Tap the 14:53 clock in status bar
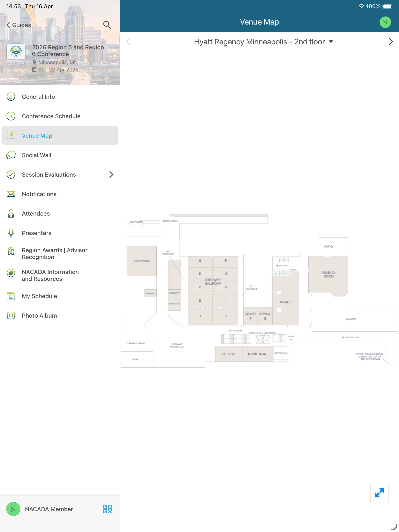Screen dimensions: 399x532 13,6
